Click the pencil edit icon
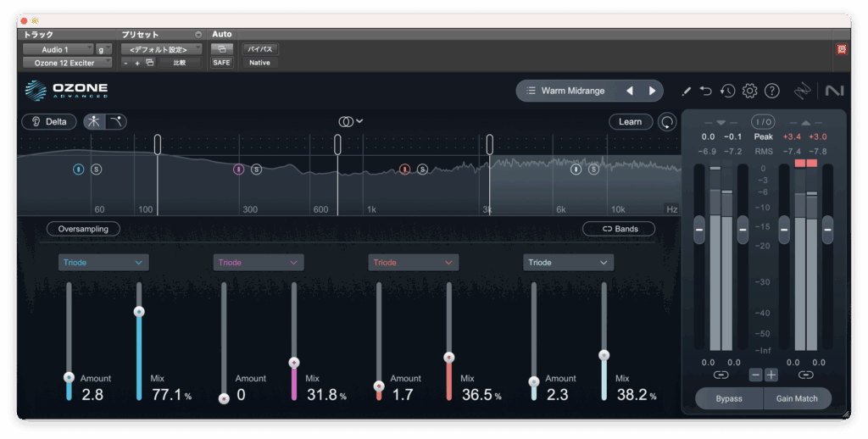 [686, 91]
